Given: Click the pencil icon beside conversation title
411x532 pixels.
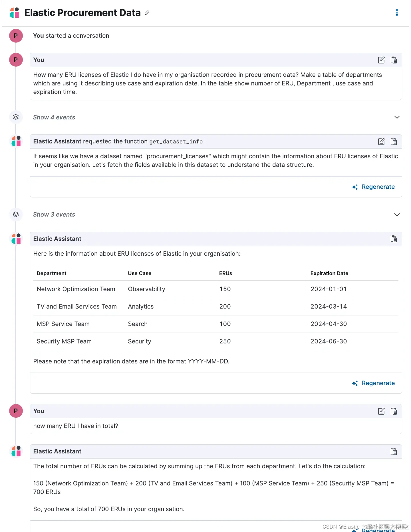Looking at the screenshot, I should pos(147,13).
